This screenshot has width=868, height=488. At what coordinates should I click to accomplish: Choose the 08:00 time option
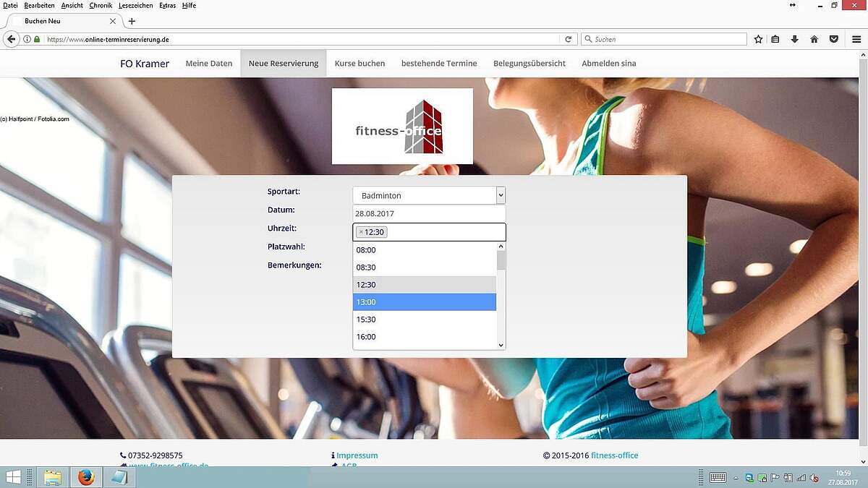pos(425,250)
